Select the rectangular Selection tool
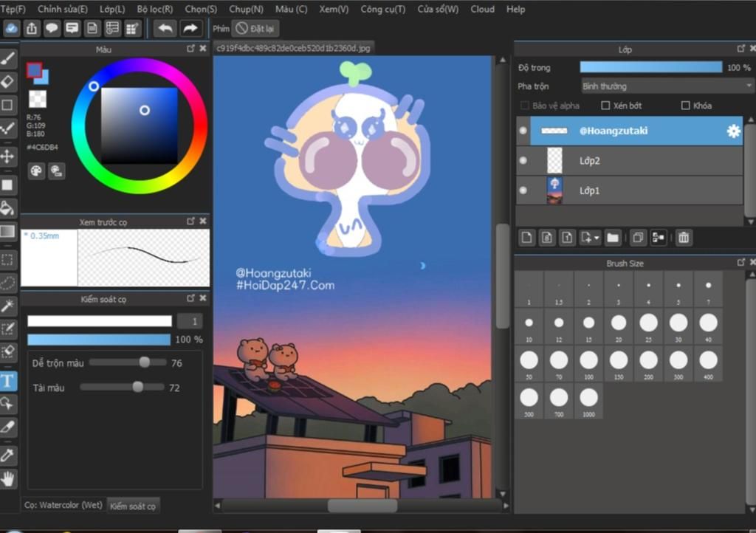 tap(7, 260)
